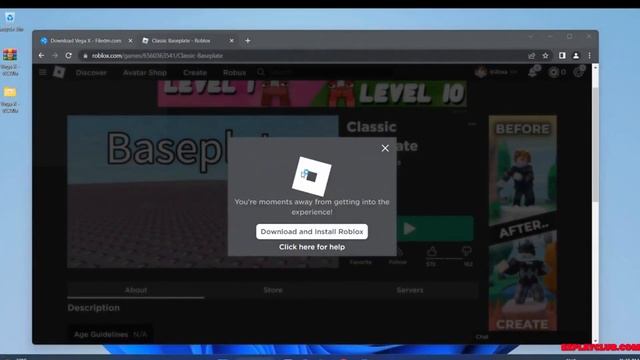Click the roblox.com address bar
The width and height of the screenshot is (640, 360).
pyautogui.click(x=302, y=56)
